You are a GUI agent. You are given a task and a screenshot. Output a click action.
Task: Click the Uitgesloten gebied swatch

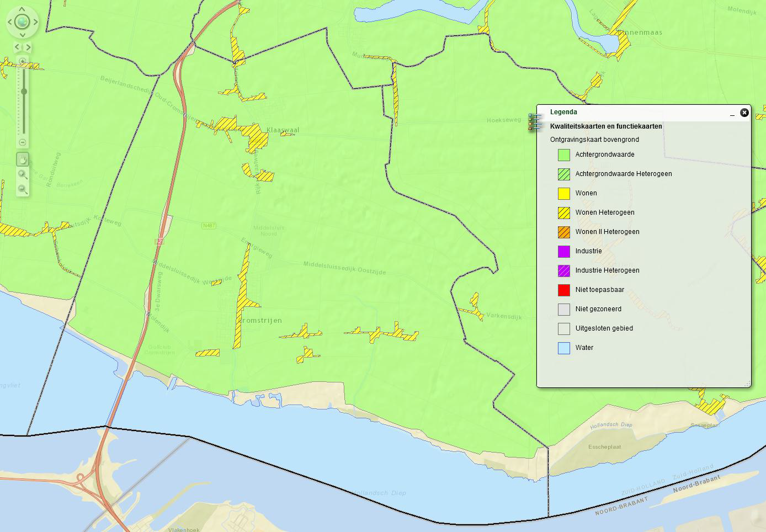coord(564,329)
